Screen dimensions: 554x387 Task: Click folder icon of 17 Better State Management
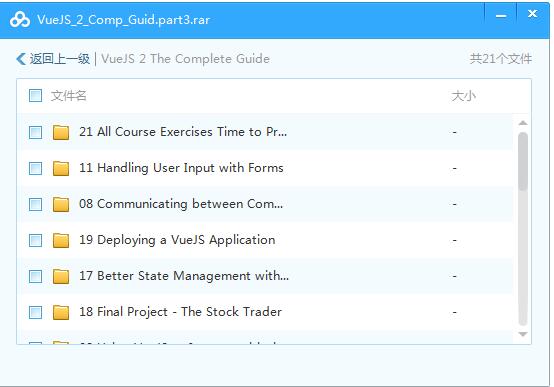point(61,276)
